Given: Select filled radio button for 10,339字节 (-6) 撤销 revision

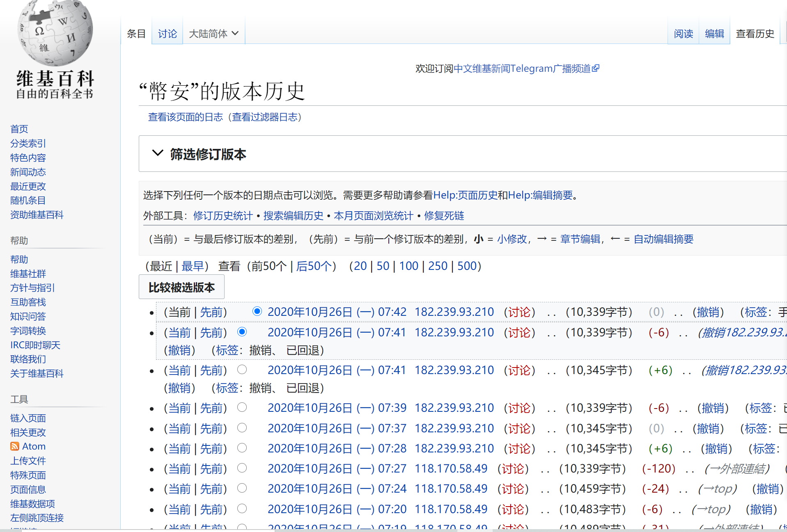Looking at the screenshot, I should tap(242, 331).
